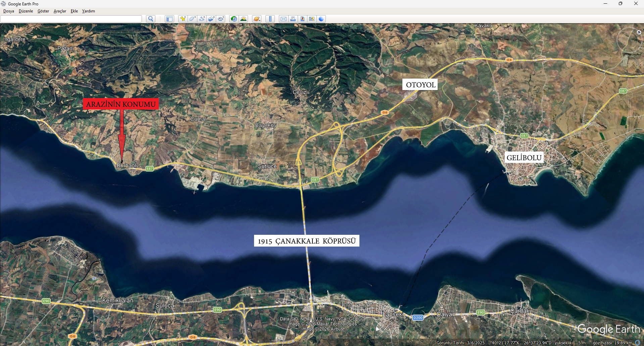View this location in Google Maps
The width and height of the screenshot is (644, 346).
tap(312, 19)
